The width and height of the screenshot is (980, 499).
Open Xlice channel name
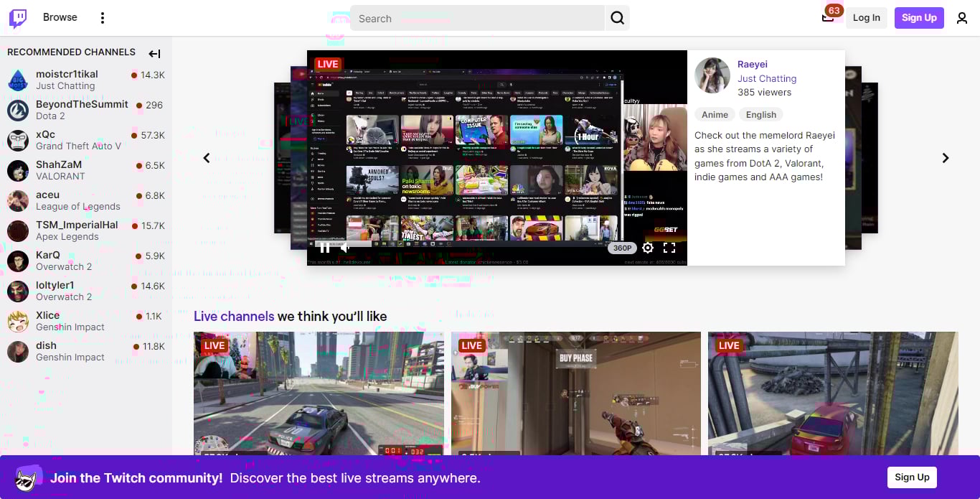[48, 315]
